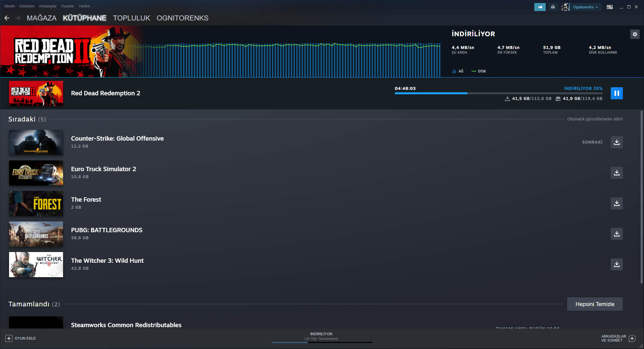Click the Euro Truck Simulator 2 title

104,169
